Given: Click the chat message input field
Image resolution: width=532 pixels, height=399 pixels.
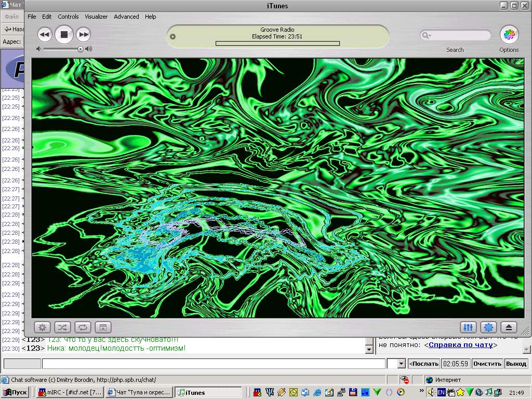Looking at the screenshot, I should point(214,364).
